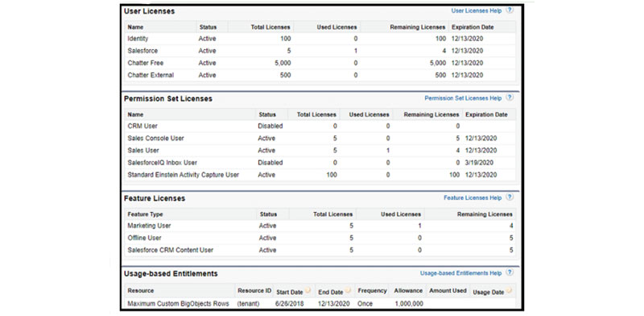Viewport: 644px width, 316px height.
Task: Select the Salesforce user license name
Action: coord(142,51)
